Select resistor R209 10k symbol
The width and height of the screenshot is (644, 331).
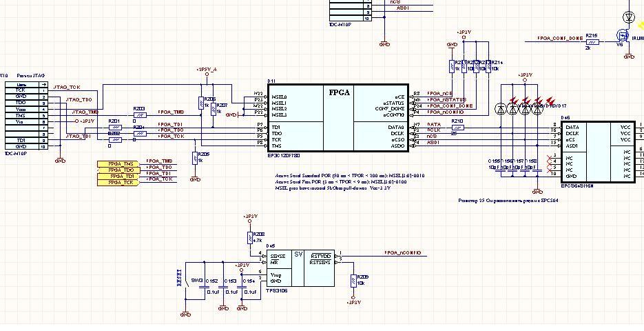pyautogui.click(x=353, y=281)
